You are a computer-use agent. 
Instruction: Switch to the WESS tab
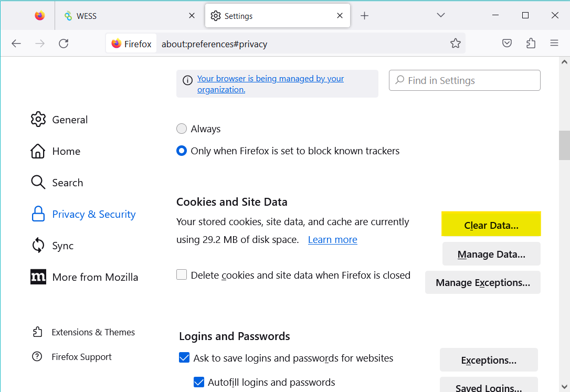129,16
